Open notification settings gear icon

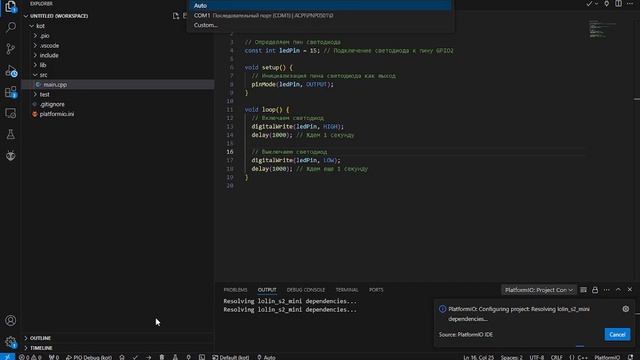tap(626, 309)
